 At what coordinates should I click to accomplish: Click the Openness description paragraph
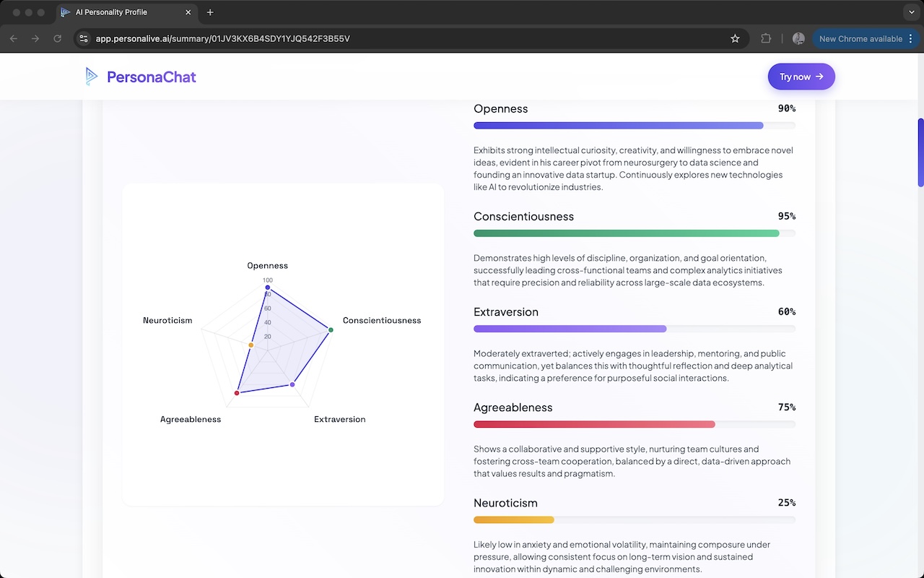click(x=633, y=168)
